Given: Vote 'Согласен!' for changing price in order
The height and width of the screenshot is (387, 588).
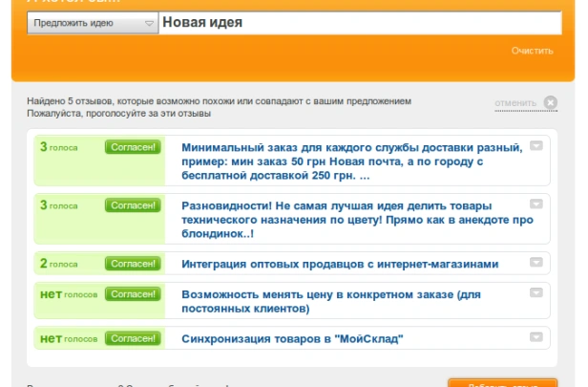Looking at the screenshot, I should pyautogui.click(x=133, y=294).
